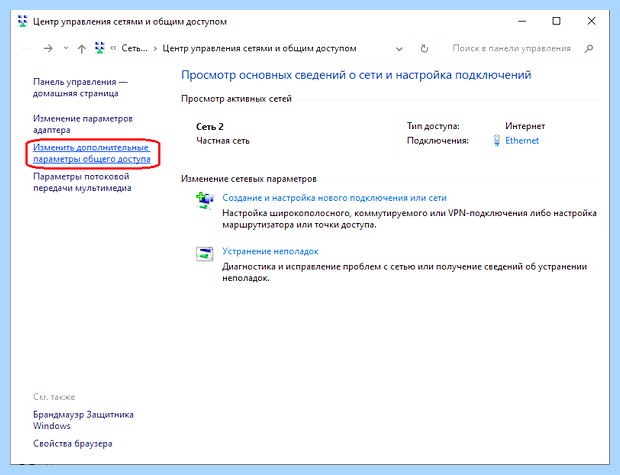Expand the address bar history dropdown

coord(399,49)
